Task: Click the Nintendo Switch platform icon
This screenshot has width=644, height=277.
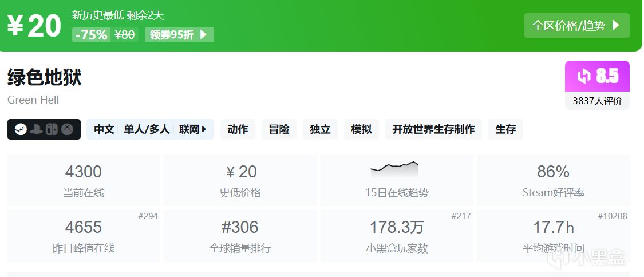Action: 52,129
